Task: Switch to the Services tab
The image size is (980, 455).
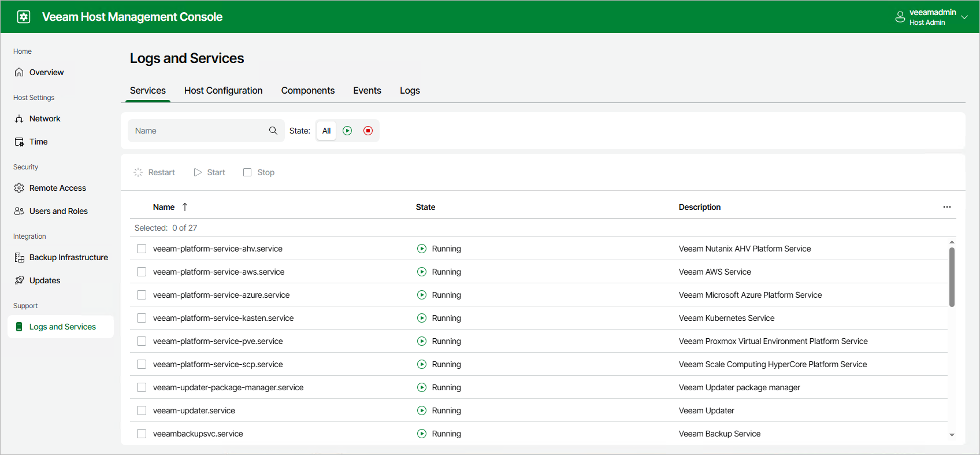Action: click(x=148, y=91)
